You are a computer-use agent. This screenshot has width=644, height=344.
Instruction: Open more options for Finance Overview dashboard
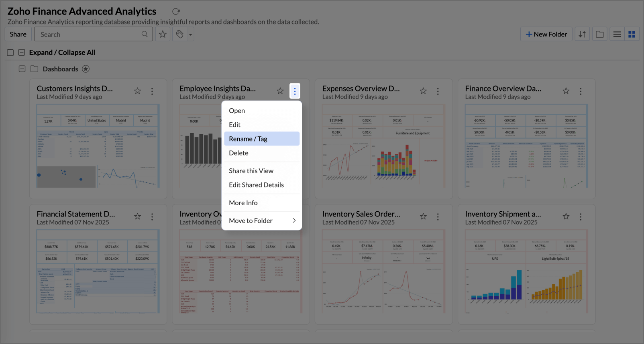(x=580, y=91)
